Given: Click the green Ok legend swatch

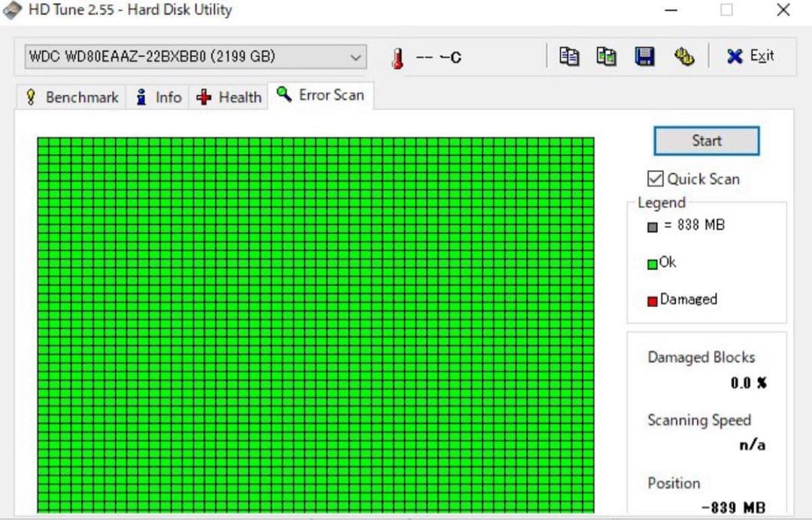Looking at the screenshot, I should point(652,263).
